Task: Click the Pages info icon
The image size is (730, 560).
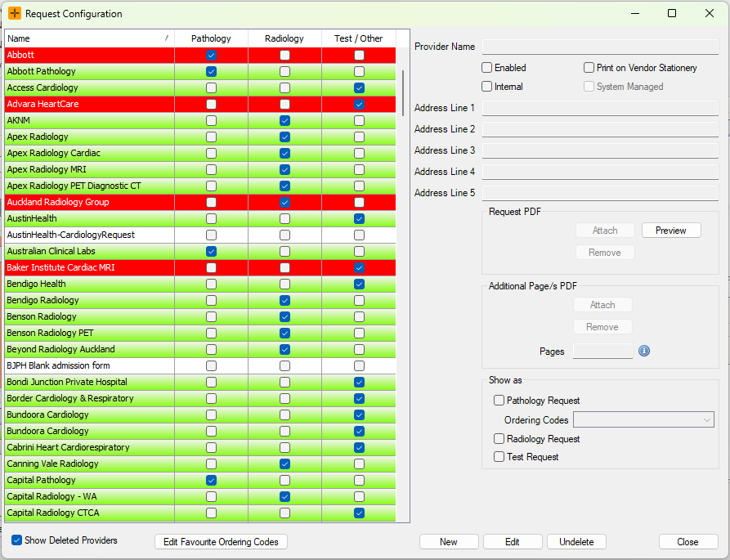Action: pos(644,351)
